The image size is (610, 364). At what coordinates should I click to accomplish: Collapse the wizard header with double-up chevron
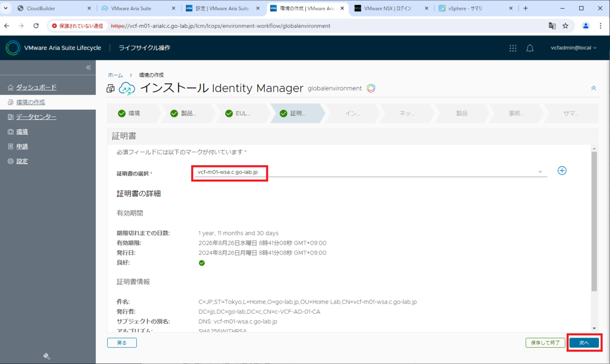click(x=593, y=88)
